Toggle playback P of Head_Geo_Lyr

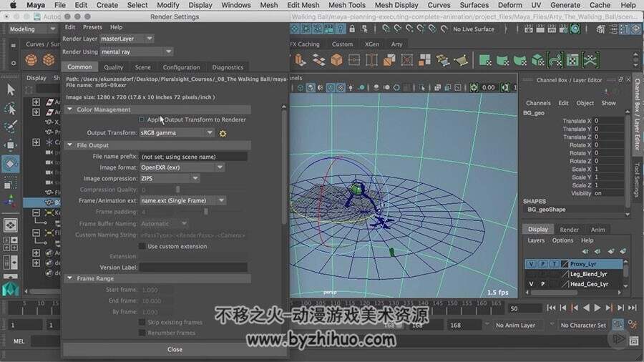click(542, 284)
